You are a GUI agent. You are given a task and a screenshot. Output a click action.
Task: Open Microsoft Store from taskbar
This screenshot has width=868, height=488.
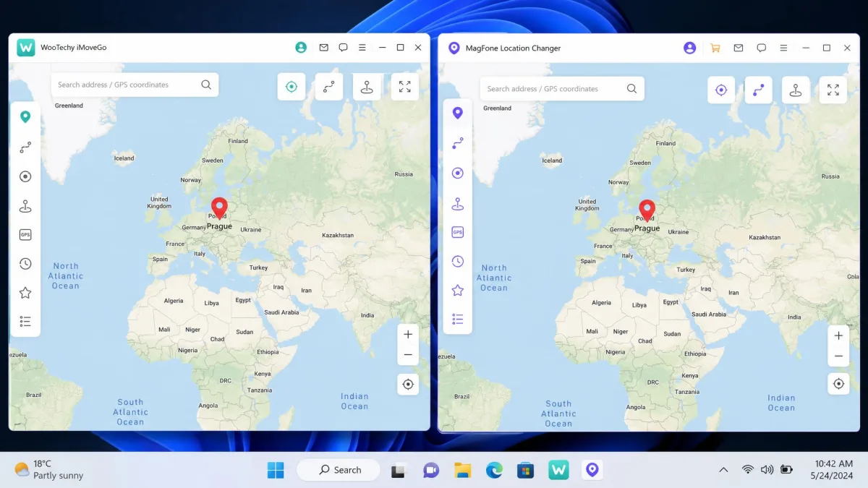click(525, 471)
